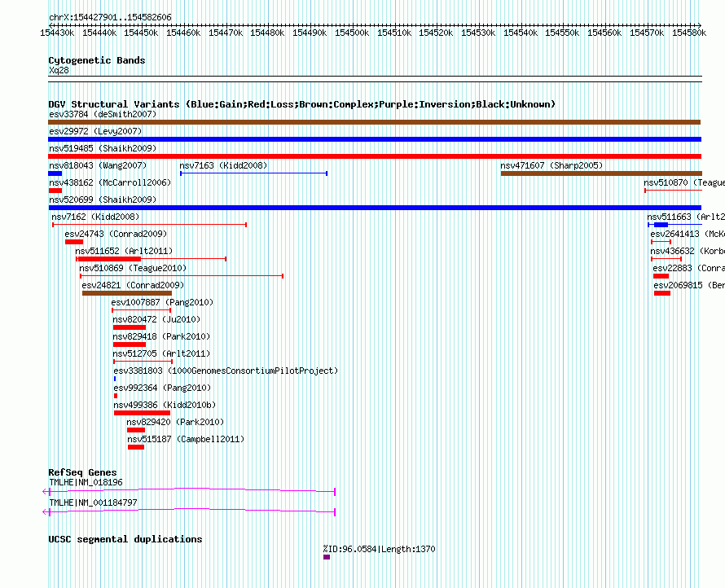The width and height of the screenshot is (725, 588).
Task: Select the Xq28 band label
Action: coord(59,70)
